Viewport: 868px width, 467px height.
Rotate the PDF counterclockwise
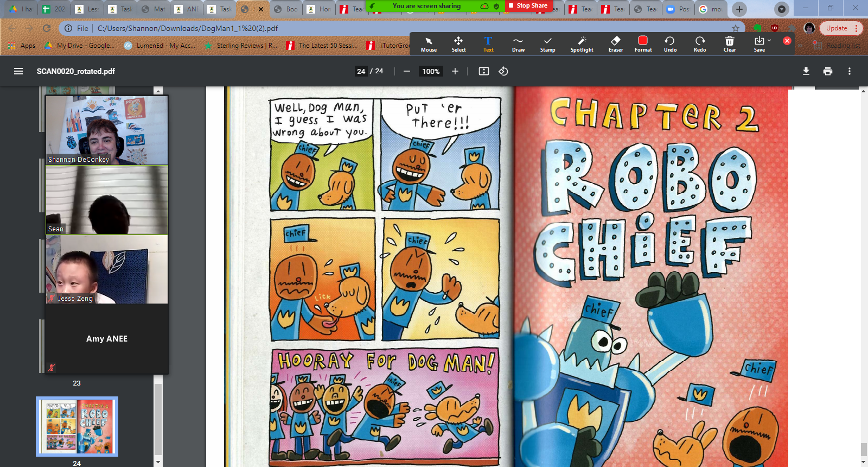tap(503, 71)
